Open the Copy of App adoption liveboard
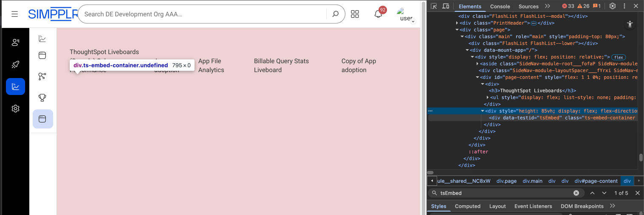Viewport: 644px width, 215px height. point(359,65)
